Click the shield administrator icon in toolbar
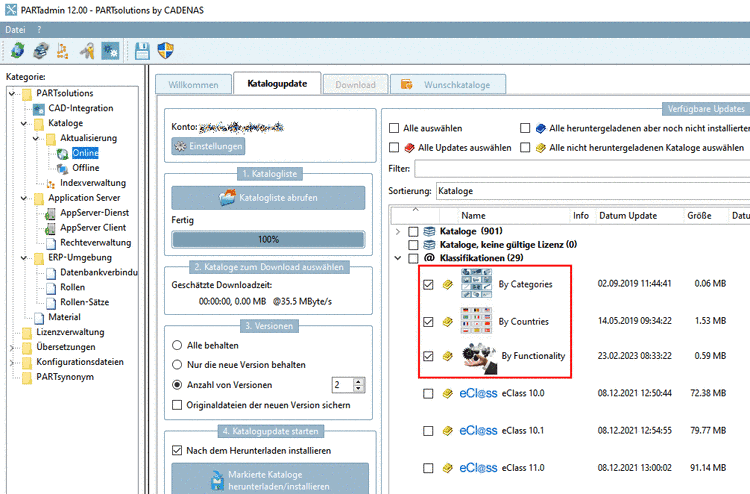Image resolution: width=750 pixels, height=494 pixels. point(165,50)
